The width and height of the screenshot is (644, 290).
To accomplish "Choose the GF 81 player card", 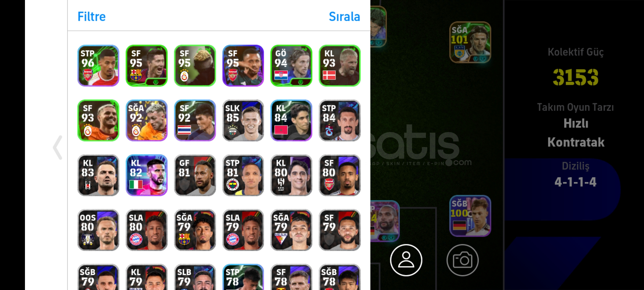I will (195, 175).
